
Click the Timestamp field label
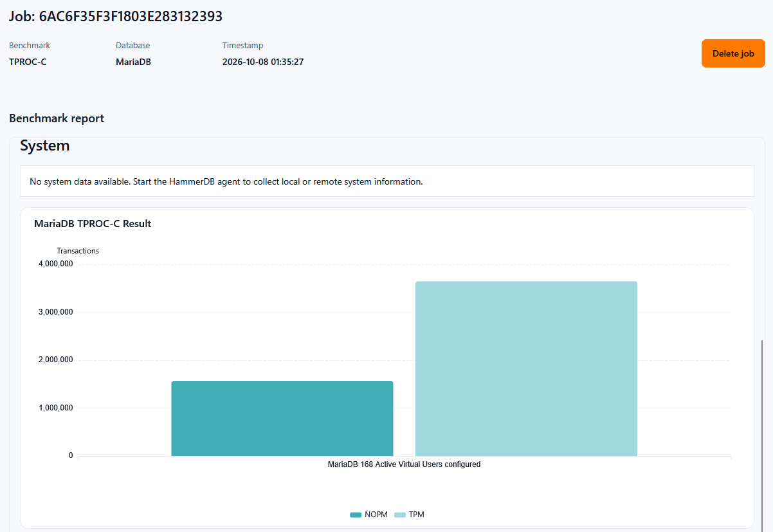click(x=243, y=46)
